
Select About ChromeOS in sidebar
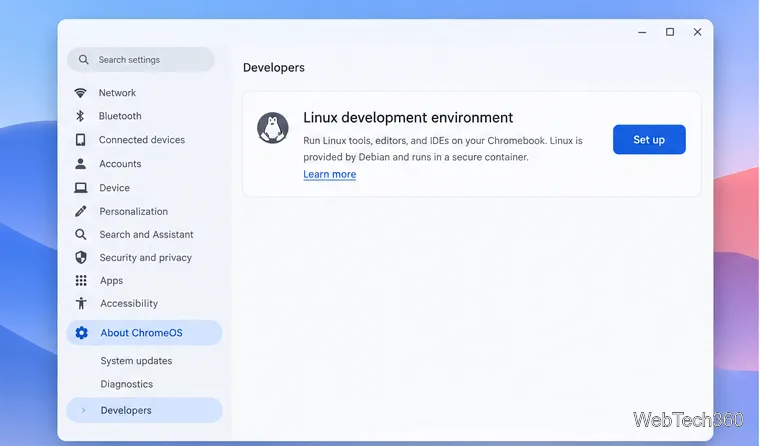[144, 333]
